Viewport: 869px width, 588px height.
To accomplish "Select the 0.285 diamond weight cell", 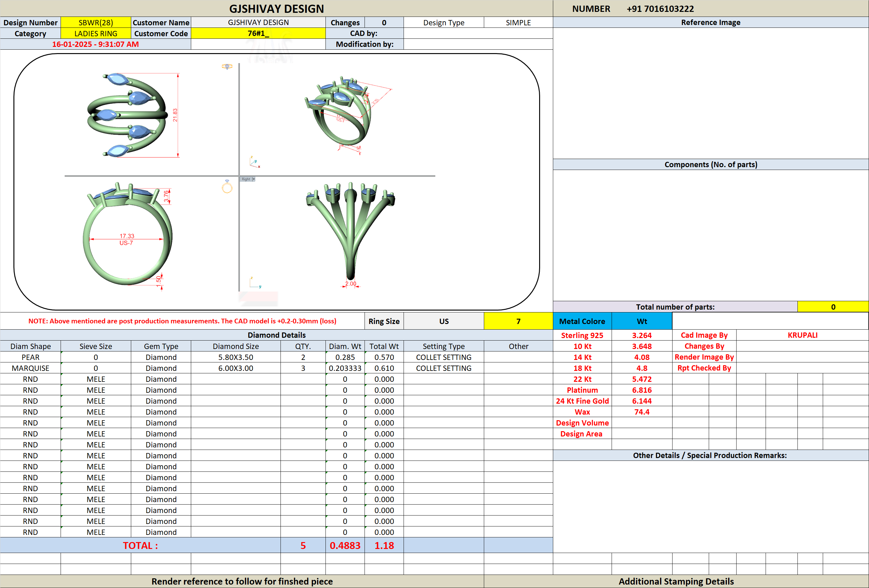I will pos(345,357).
